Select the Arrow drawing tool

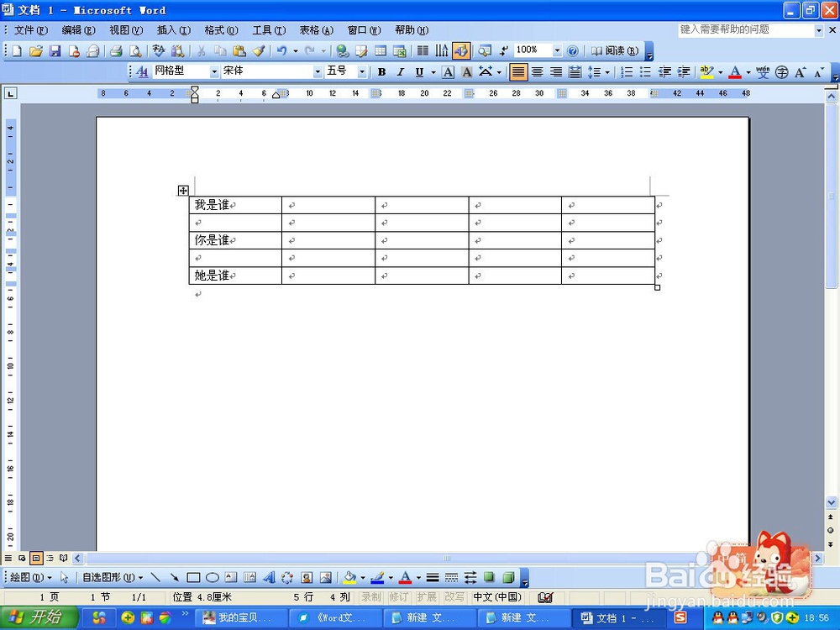tap(174, 578)
